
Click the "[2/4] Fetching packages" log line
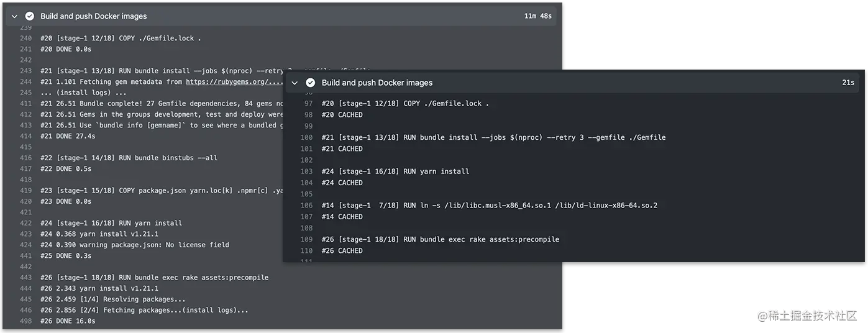tap(144, 310)
